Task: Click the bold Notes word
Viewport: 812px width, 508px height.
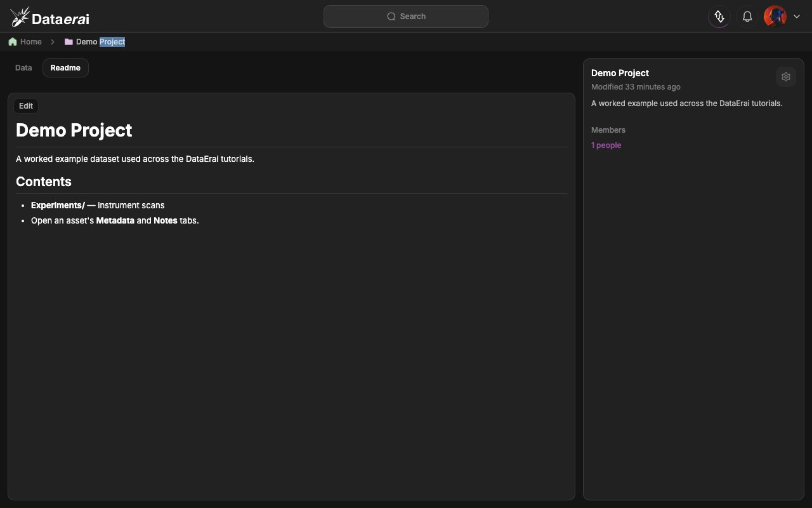Action: click(x=166, y=220)
